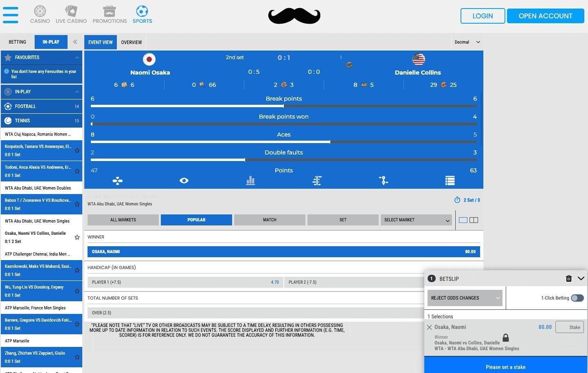Select the Event View tab
588x373 pixels.
(x=101, y=42)
